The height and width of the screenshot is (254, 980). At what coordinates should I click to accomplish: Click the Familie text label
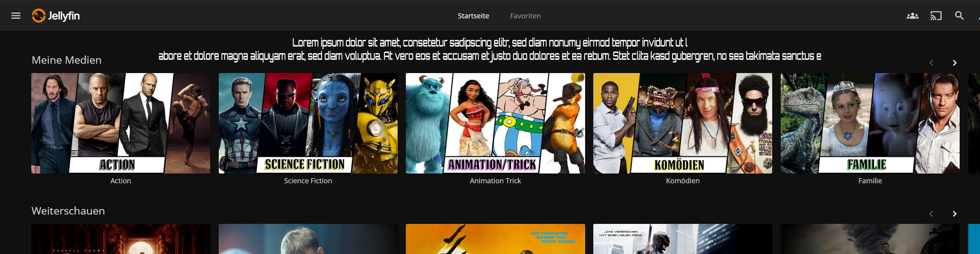tap(870, 181)
